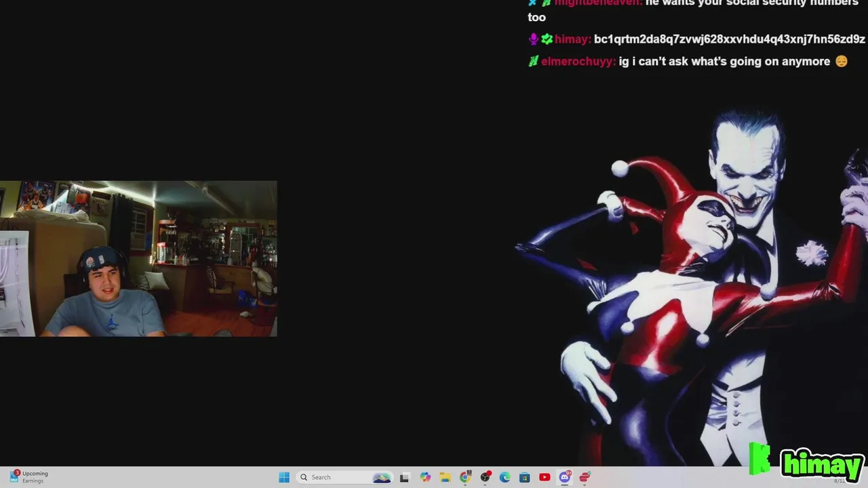The image size is (868, 488).
Task: Open File Explorer from the taskbar
Action: [x=445, y=477]
